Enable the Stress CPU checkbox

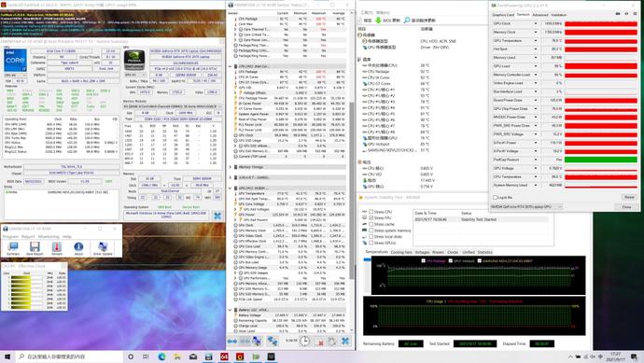(x=371, y=212)
